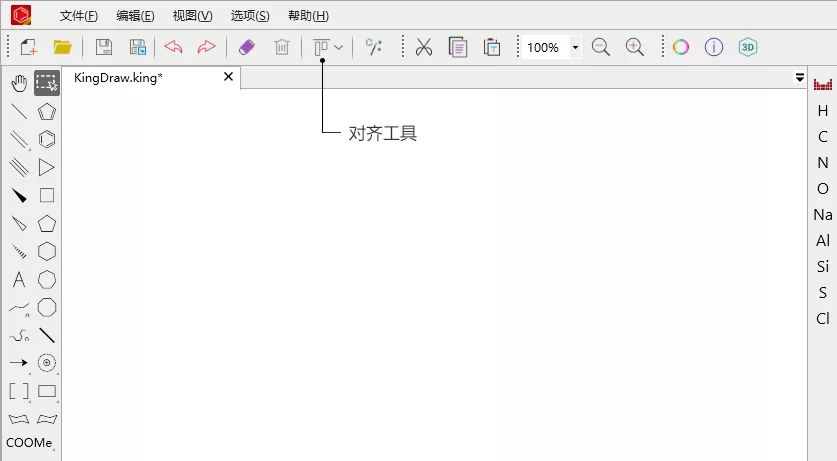Open the 编辑(E) menu
The height and width of the screenshot is (461, 837).
pos(135,16)
